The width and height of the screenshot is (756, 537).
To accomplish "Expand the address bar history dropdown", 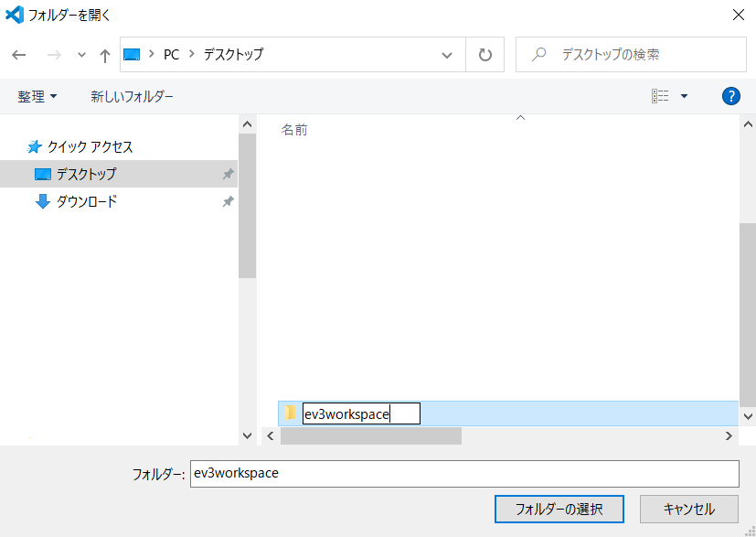I will point(447,55).
